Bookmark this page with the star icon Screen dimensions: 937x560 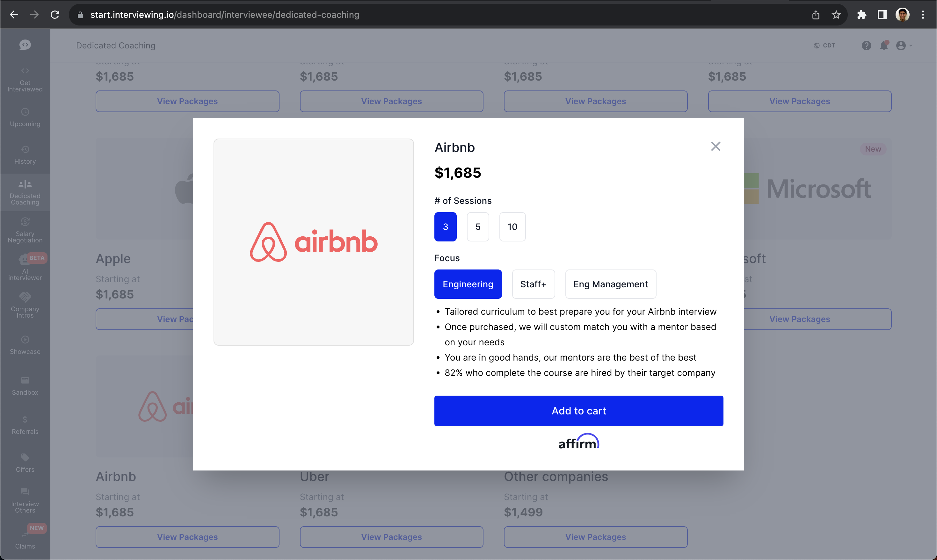pos(836,15)
